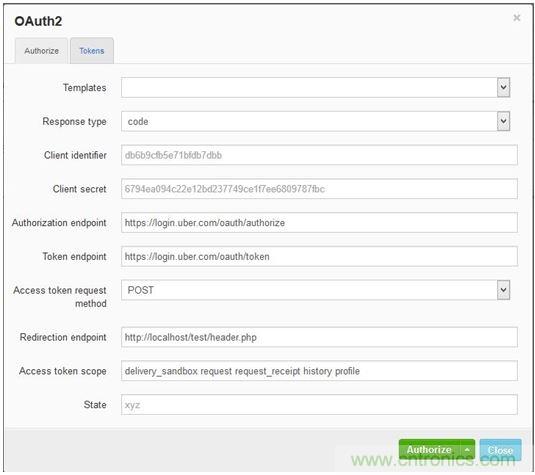Select the Authorize tab
Image resolution: width=535 pixels, height=475 pixels.
click(x=41, y=51)
